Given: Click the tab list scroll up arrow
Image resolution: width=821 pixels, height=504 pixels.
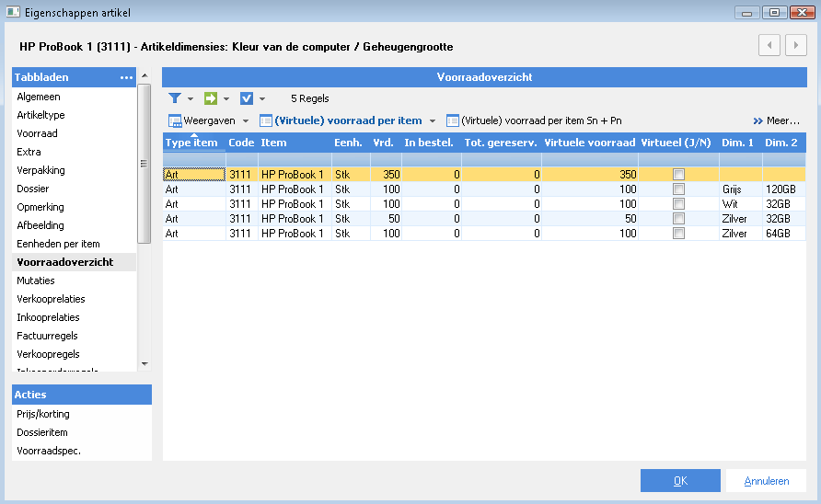Looking at the screenshot, I should pos(145,76).
